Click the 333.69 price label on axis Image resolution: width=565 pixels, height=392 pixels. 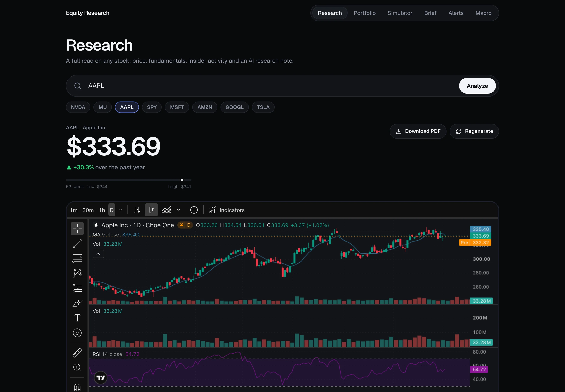481,236
